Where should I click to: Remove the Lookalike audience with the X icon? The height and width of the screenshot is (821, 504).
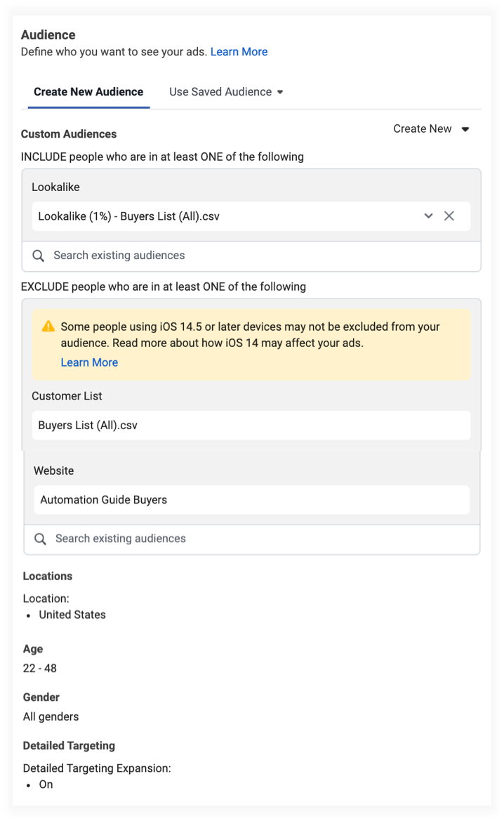pos(449,216)
